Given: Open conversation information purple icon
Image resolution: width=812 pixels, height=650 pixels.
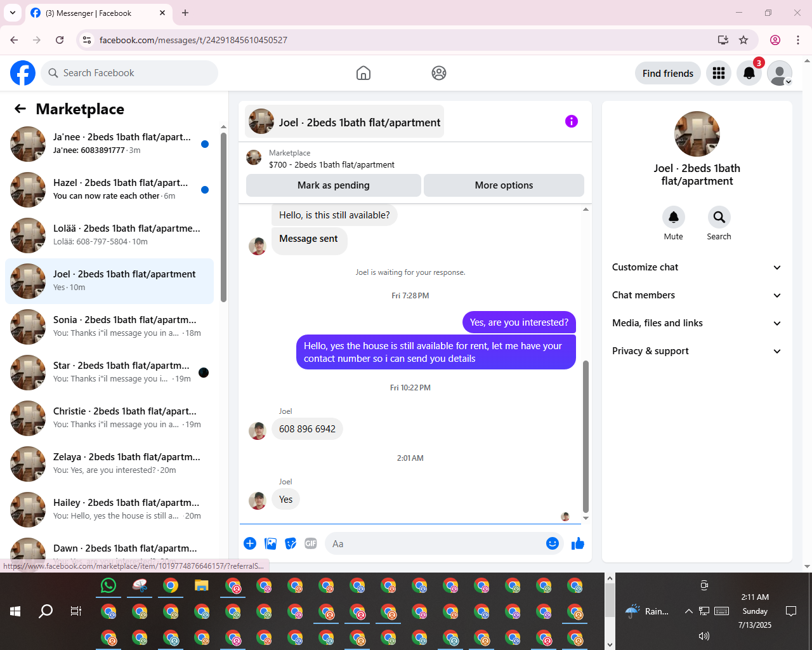Looking at the screenshot, I should (572, 121).
